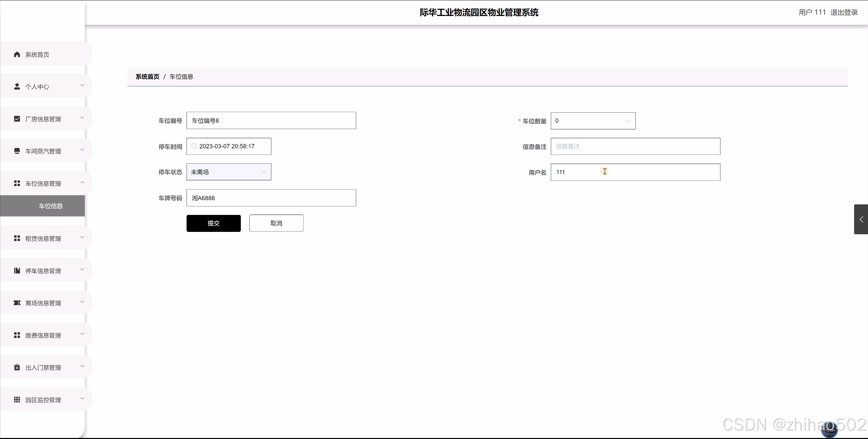Image resolution: width=868 pixels, height=439 pixels.
Task: Click the grid icon for 车位信息管理
Action: point(17,183)
